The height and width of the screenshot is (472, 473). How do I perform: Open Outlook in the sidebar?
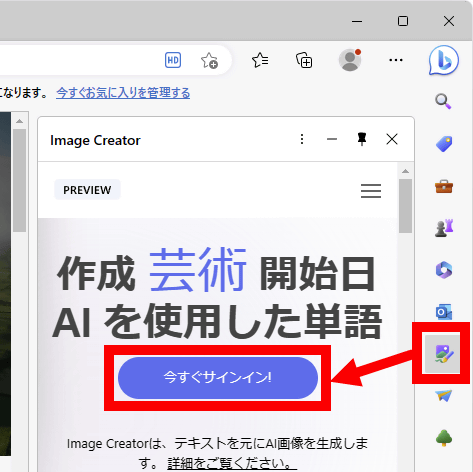(444, 312)
